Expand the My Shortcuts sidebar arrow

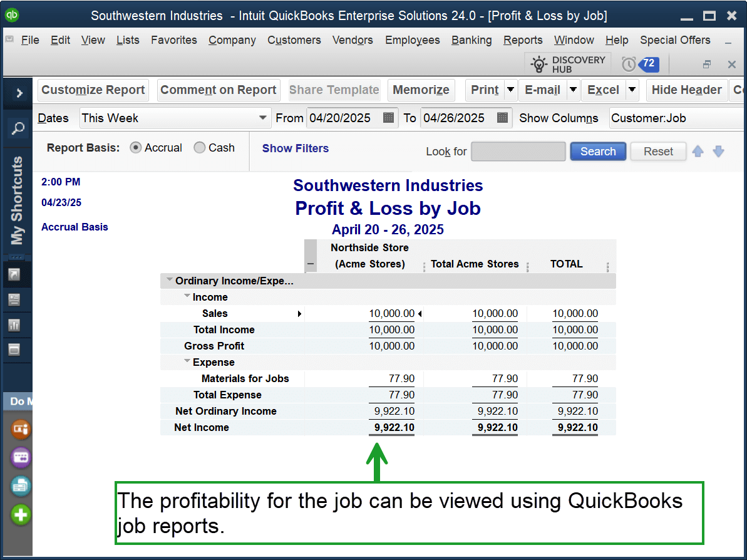tap(19, 93)
